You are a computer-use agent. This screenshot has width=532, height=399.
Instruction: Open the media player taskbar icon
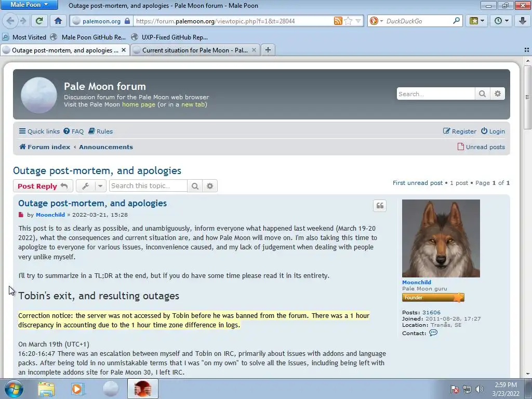[78, 389]
